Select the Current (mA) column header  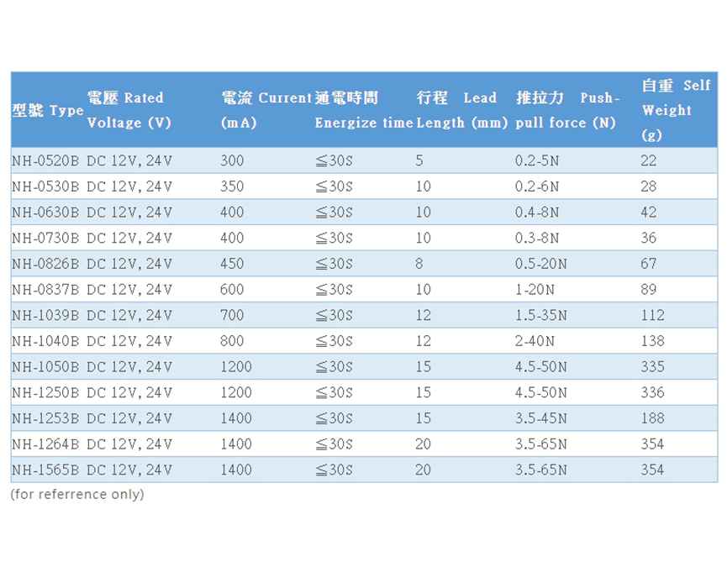(266, 110)
